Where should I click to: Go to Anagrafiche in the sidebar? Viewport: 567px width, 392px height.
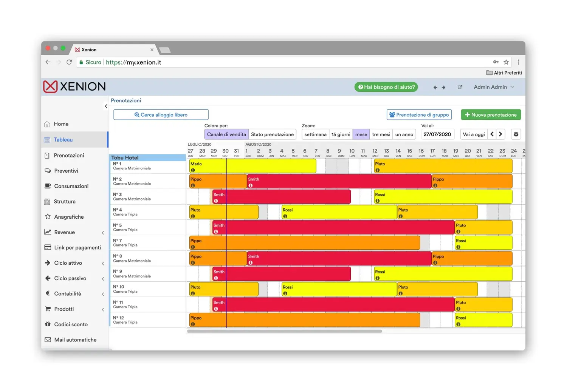coord(69,217)
